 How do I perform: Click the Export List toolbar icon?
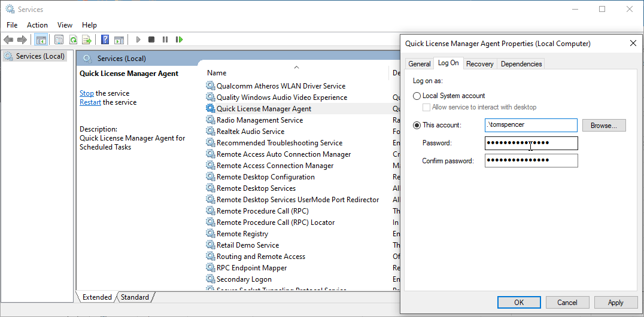(x=87, y=40)
